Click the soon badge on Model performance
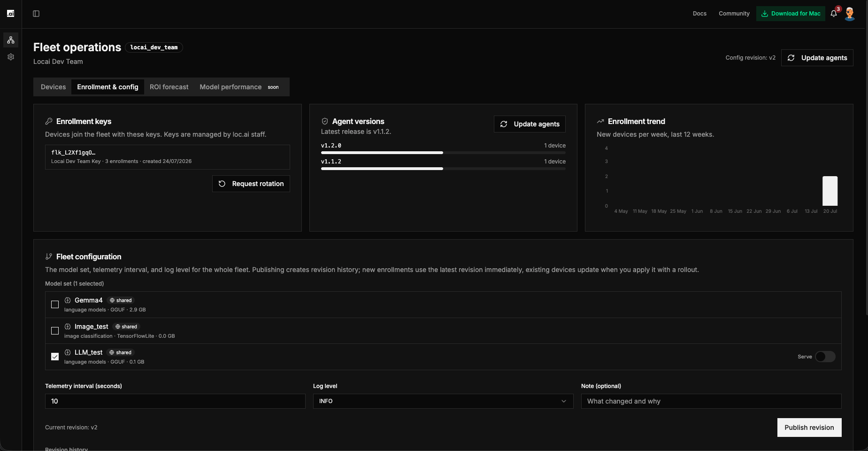Viewport: 868px width, 451px height. 273,87
